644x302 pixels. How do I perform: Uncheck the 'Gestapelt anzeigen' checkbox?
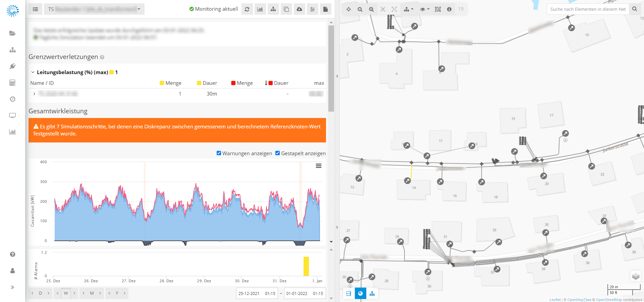(277, 153)
